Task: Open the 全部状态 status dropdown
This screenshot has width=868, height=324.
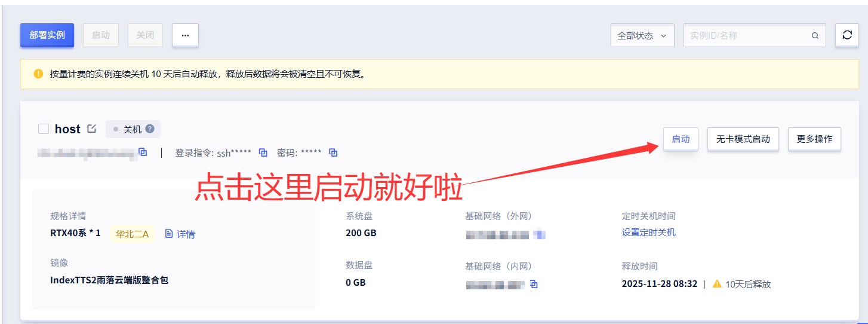Action: [642, 36]
